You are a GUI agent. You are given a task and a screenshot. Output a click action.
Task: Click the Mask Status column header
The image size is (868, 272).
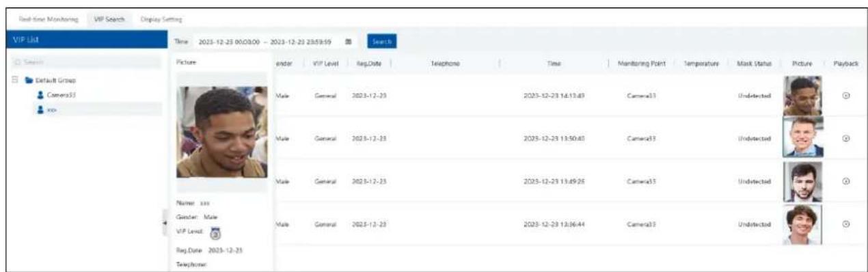(755, 63)
